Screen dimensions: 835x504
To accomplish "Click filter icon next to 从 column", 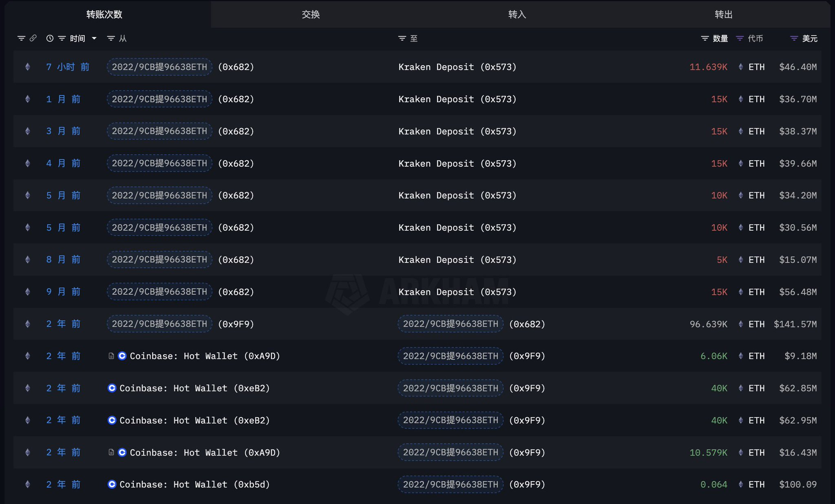I will [110, 38].
